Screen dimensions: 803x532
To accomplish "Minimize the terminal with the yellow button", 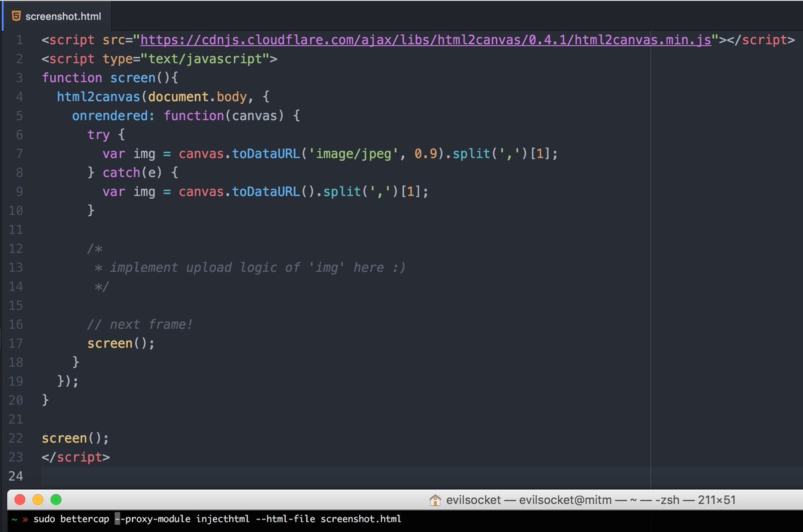I will pos(37,499).
